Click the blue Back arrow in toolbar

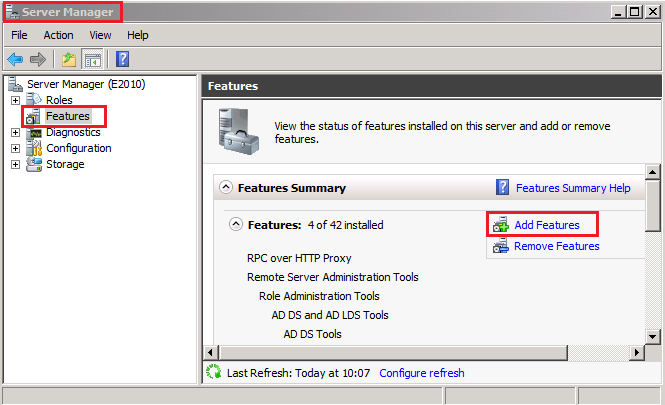[15, 59]
